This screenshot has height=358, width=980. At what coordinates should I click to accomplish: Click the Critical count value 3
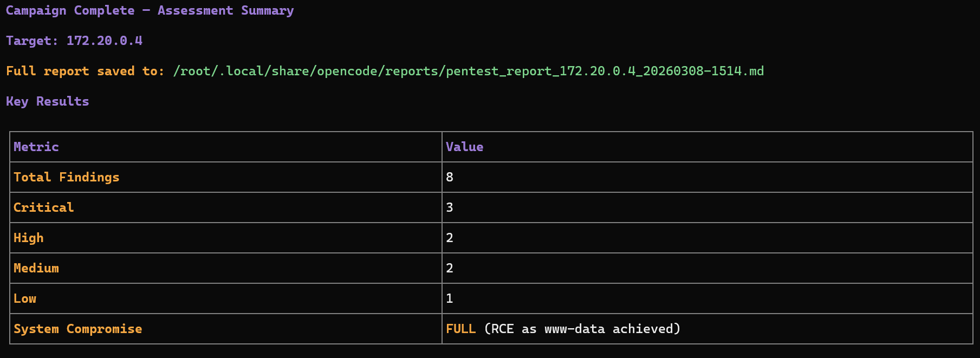450,207
